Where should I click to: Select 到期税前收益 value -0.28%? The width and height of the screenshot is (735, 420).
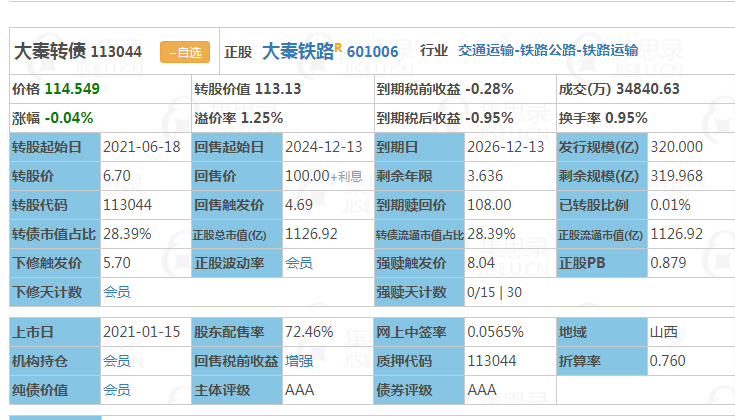pos(489,89)
